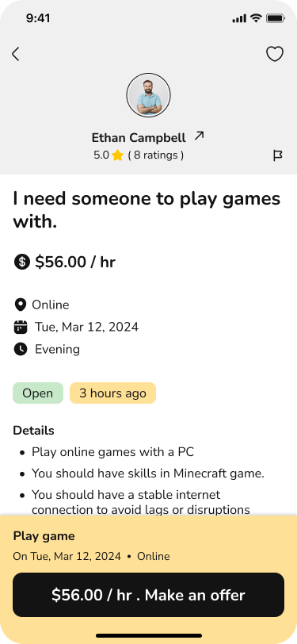Tap the Play game label in the bottom panel

[x=44, y=536]
